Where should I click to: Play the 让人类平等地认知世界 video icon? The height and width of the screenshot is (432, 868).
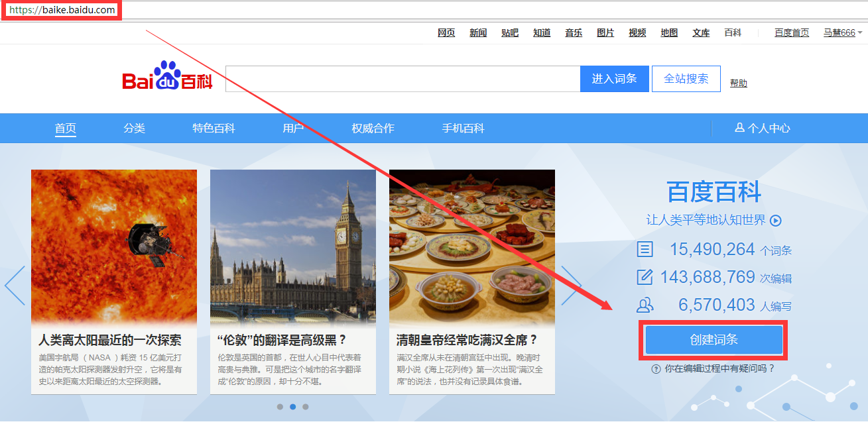click(775, 221)
